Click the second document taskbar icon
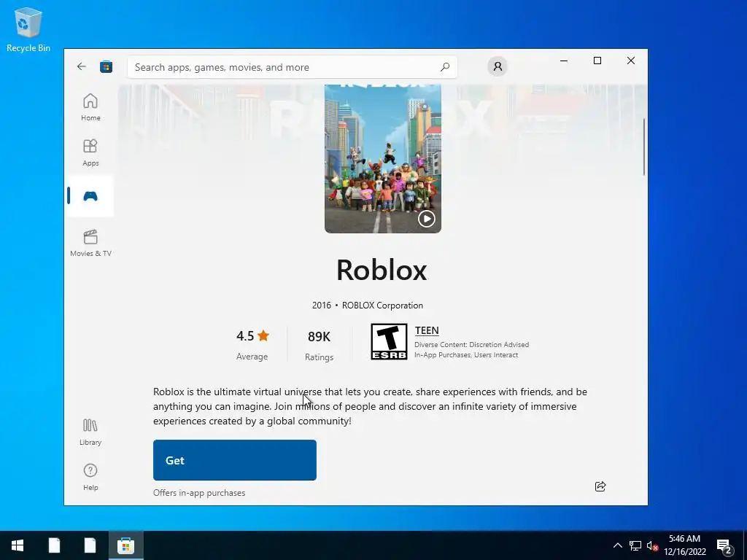This screenshot has width=747, height=560. click(x=90, y=545)
